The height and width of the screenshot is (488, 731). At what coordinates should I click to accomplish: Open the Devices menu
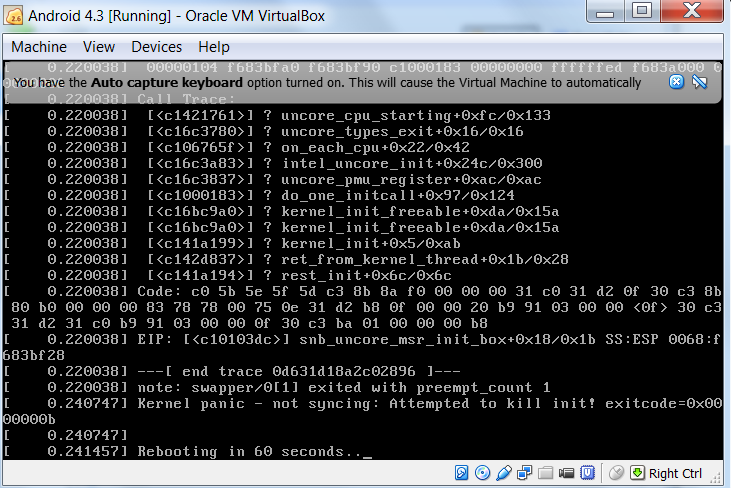(x=157, y=47)
